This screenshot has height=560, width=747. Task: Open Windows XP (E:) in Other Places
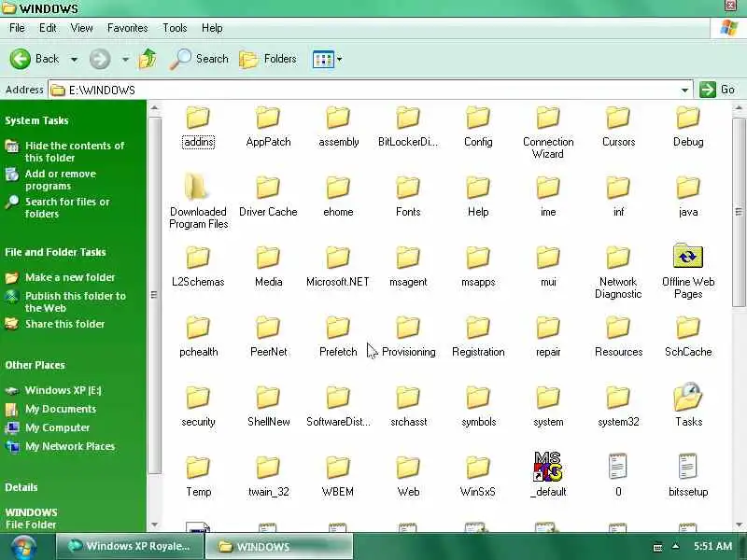[x=63, y=390]
